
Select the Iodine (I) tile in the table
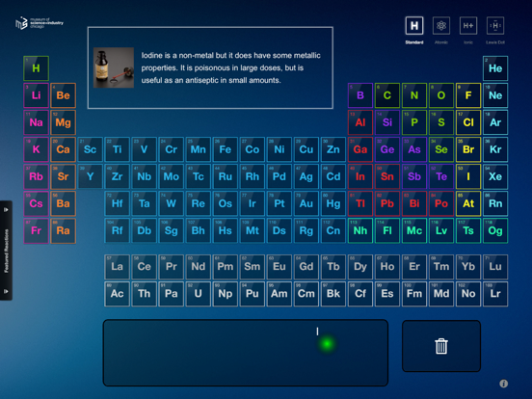pos(468,176)
